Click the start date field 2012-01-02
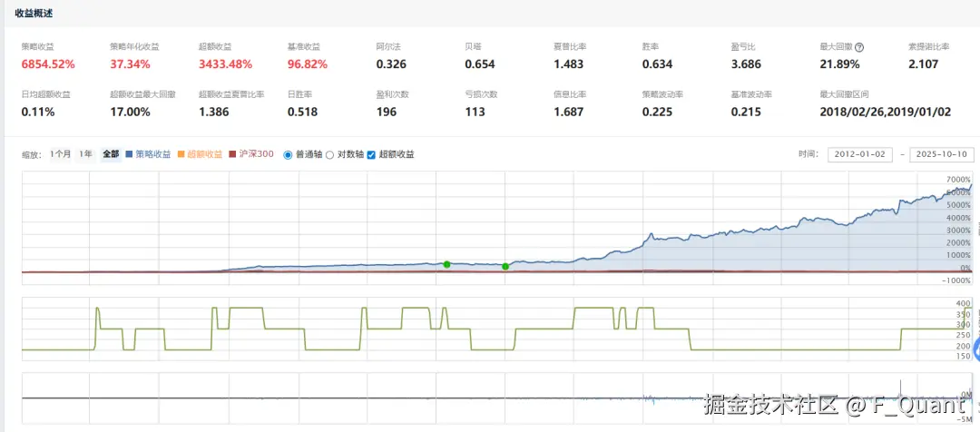This screenshot has height=432, width=980. (860, 154)
